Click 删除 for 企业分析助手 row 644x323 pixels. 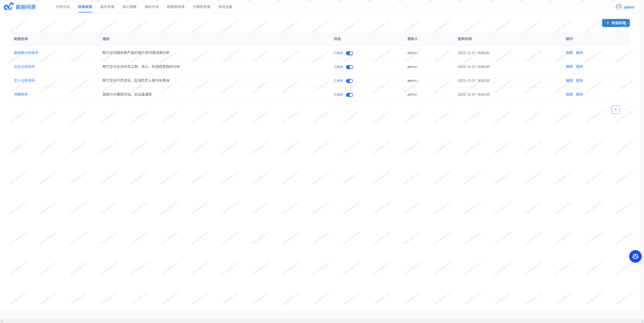tap(579, 67)
